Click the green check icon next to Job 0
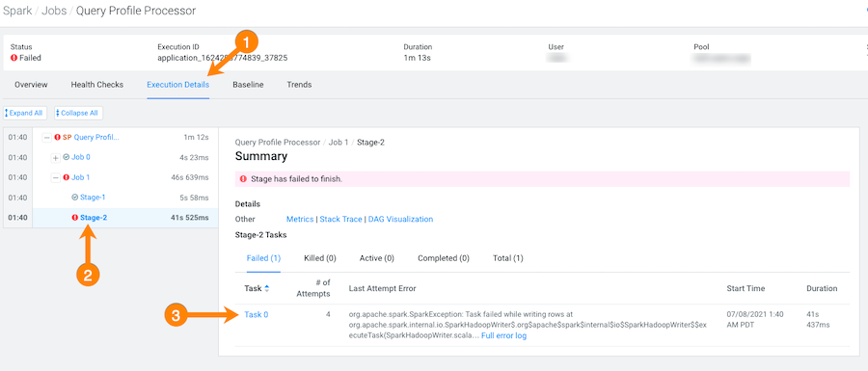Image resolution: width=868 pixels, height=371 pixels. click(67, 158)
